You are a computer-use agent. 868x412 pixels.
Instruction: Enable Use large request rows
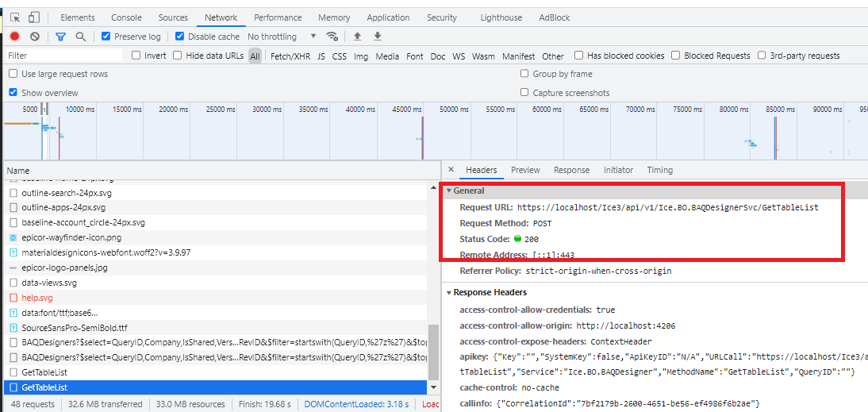tap(13, 74)
